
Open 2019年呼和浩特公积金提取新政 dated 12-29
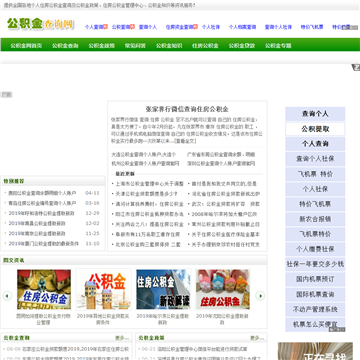point(42,213)
